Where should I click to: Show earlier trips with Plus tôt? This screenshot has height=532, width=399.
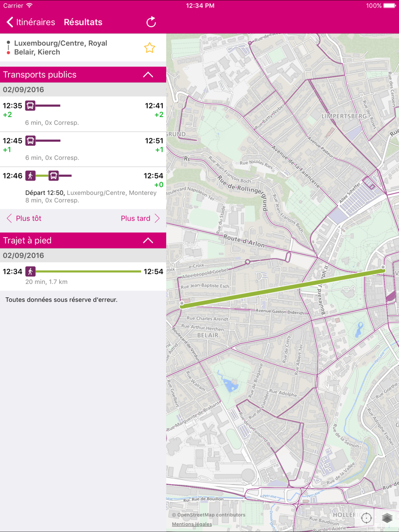[24, 219]
